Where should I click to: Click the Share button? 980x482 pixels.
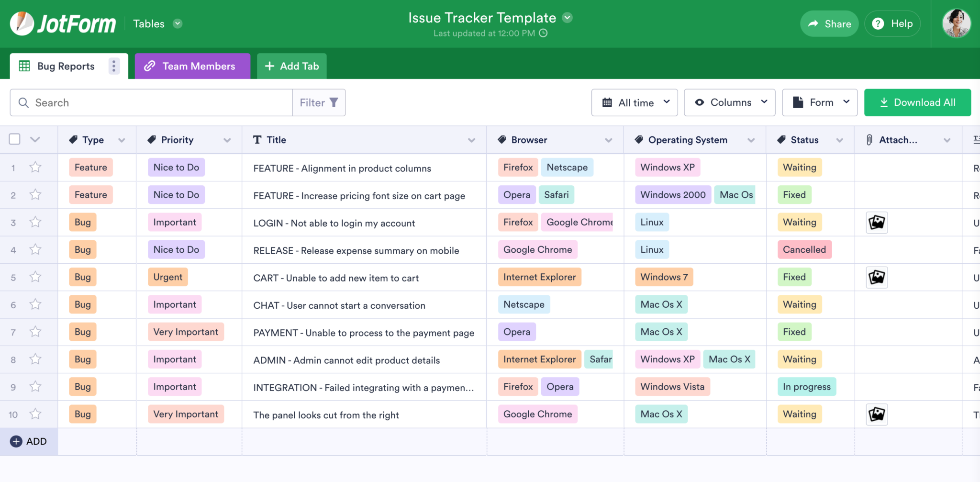tap(829, 23)
